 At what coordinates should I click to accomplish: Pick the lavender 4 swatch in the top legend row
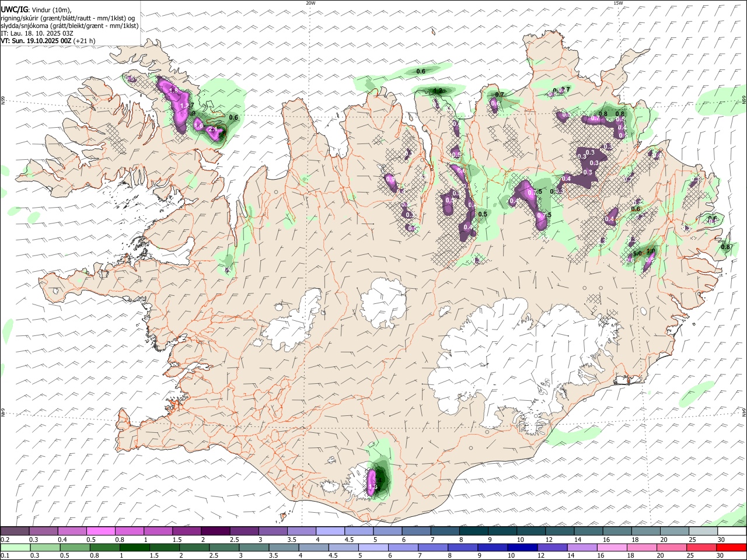tap(330, 531)
